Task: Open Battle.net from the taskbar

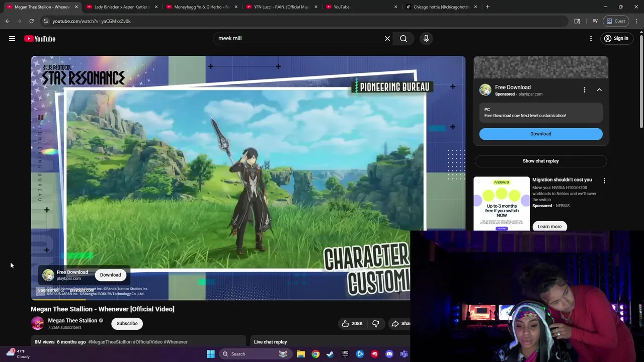Action: coord(360,354)
